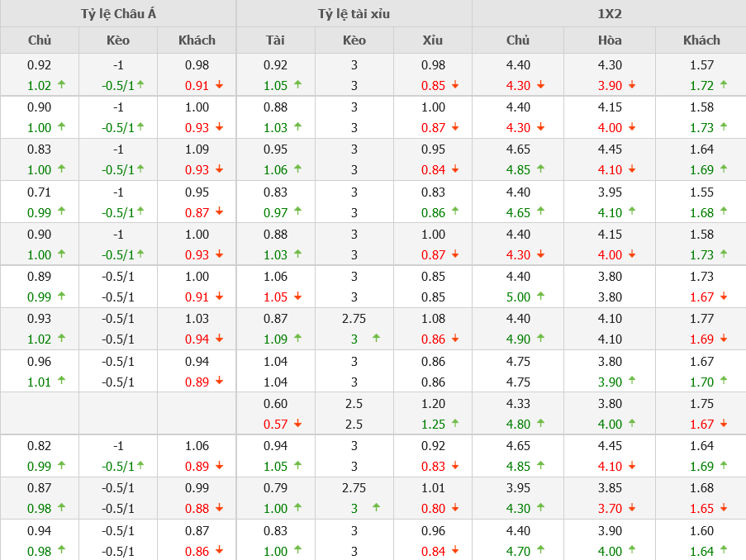This screenshot has width=746, height=560.
Task: Select green up arrow beside 1.09
Action: [x=297, y=338]
